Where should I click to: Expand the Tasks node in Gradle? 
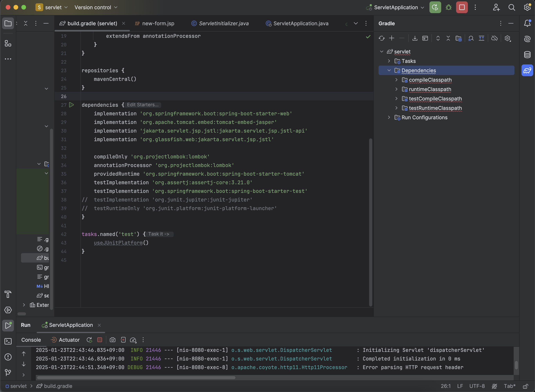pos(389,61)
